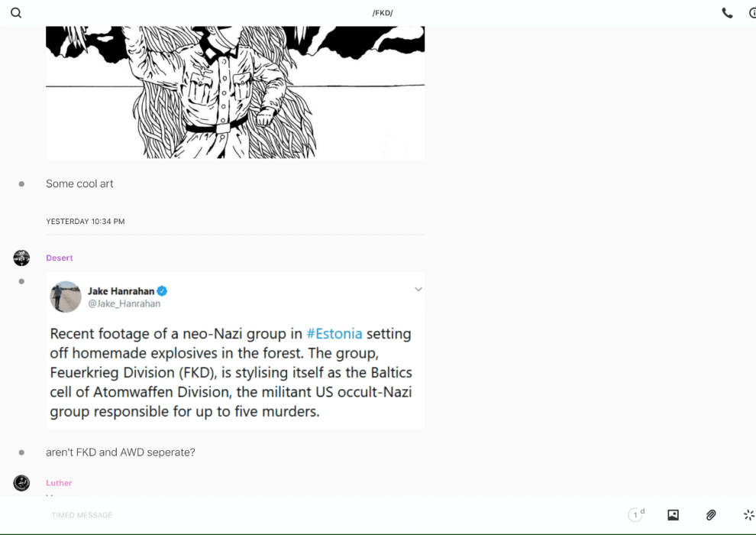Open Desert's avatar
This screenshot has height=535, width=756.
(21, 258)
